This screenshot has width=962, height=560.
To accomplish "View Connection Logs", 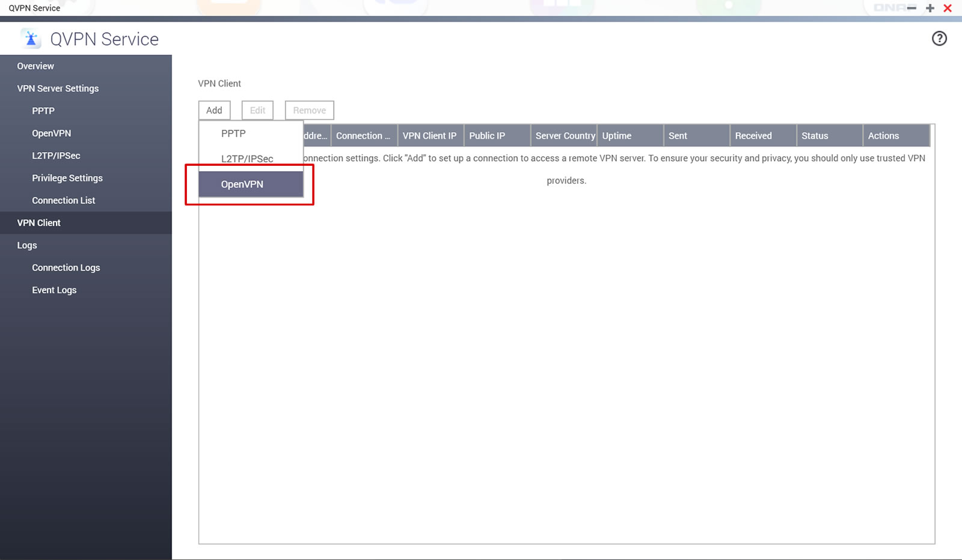I will 86,267.
